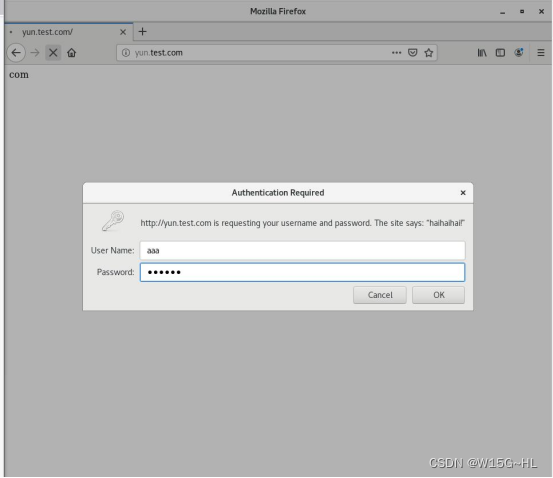This screenshot has height=478, width=553.
Task: Open the Firefox hamburger menu
Action: pos(541,53)
